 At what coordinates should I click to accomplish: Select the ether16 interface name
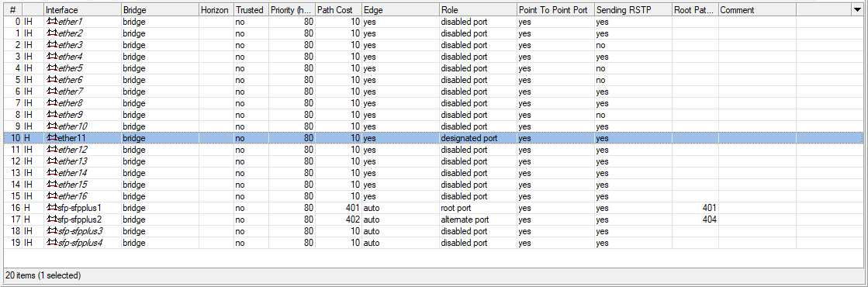[72, 196]
